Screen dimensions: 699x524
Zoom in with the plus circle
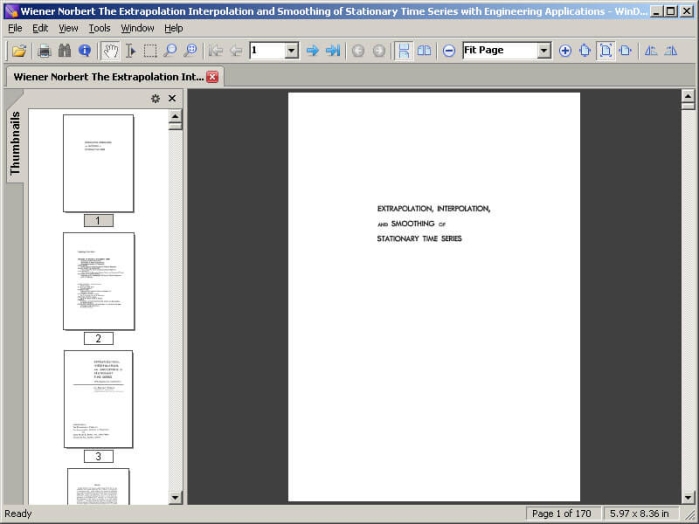[565, 50]
